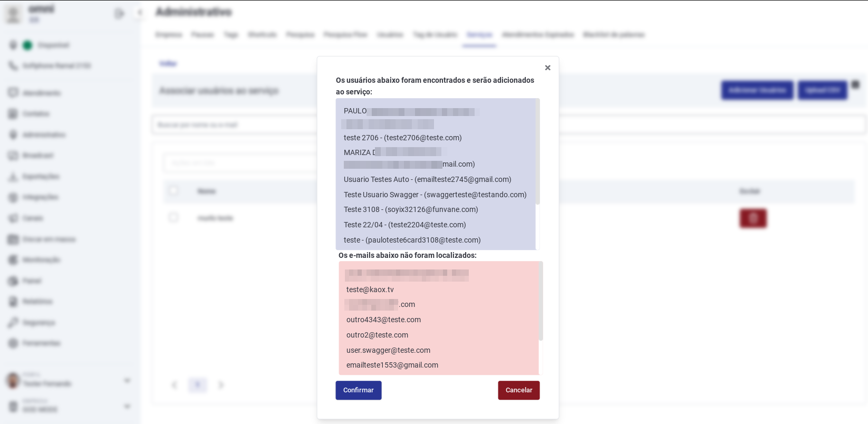Click the Canais megaphone icon

pyautogui.click(x=13, y=218)
